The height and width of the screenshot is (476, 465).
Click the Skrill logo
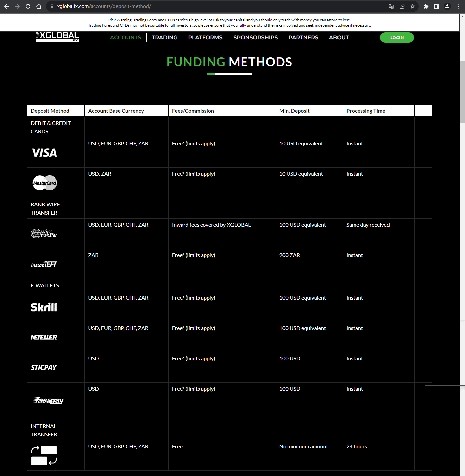tap(44, 307)
